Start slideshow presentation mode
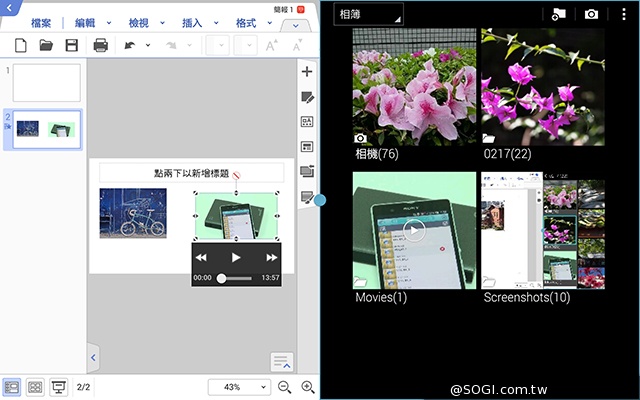The image size is (640, 400). pyautogui.click(x=59, y=387)
